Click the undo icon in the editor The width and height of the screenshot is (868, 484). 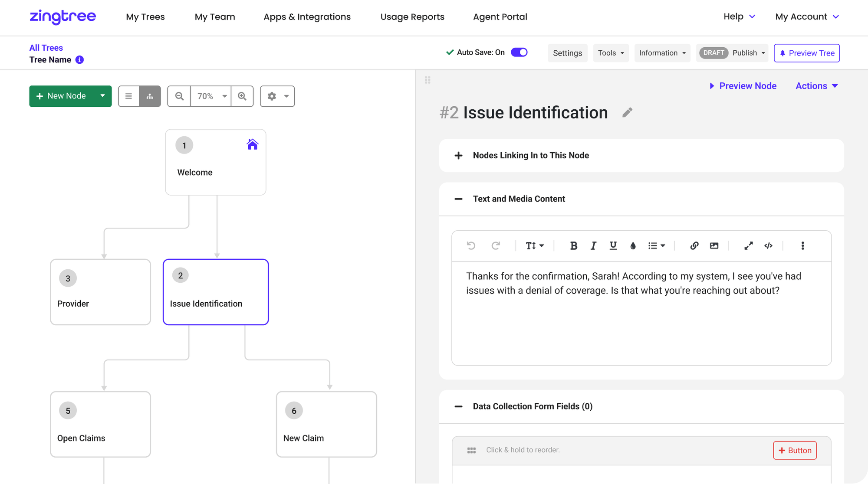tap(471, 245)
